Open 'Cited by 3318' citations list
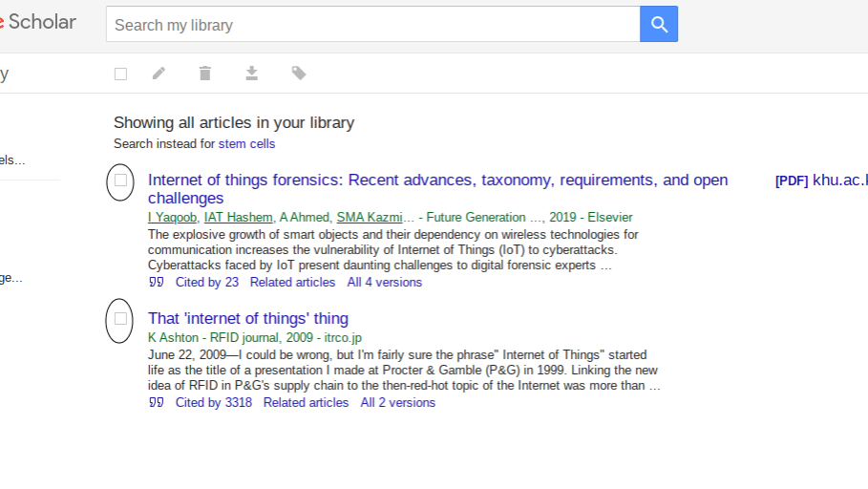868x489 pixels. coord(214,403)
